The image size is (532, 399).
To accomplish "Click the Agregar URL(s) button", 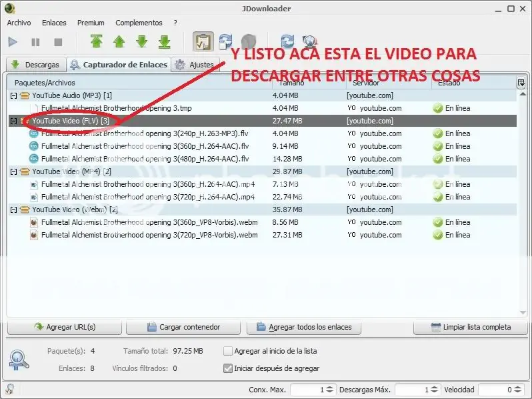I will [x=65, y=327].
